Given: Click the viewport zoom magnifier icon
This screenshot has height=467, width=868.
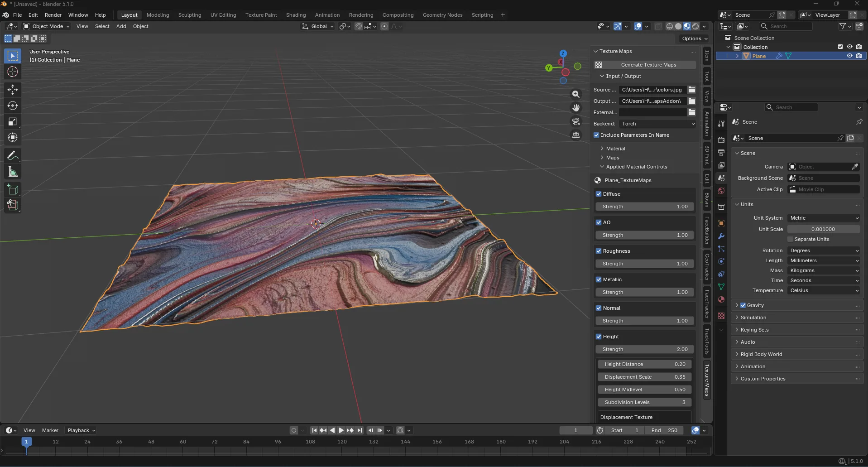Looking at the screenshot, I should click(x=576, y=94).
